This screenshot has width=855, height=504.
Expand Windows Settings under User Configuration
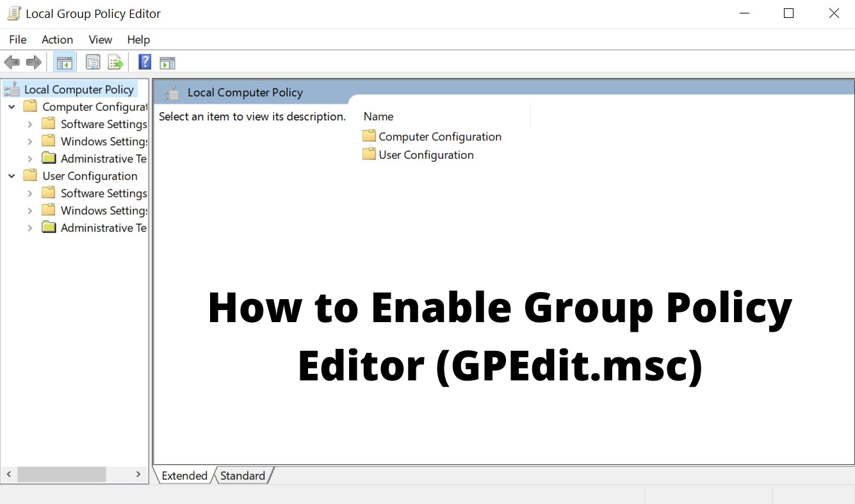(29, 211)
